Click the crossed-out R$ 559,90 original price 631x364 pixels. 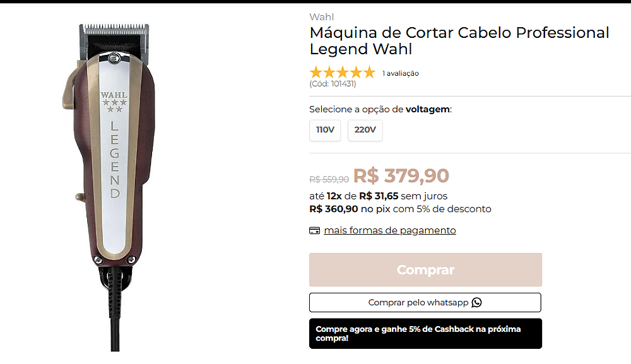pyautogui.click(x=329, y=179)
